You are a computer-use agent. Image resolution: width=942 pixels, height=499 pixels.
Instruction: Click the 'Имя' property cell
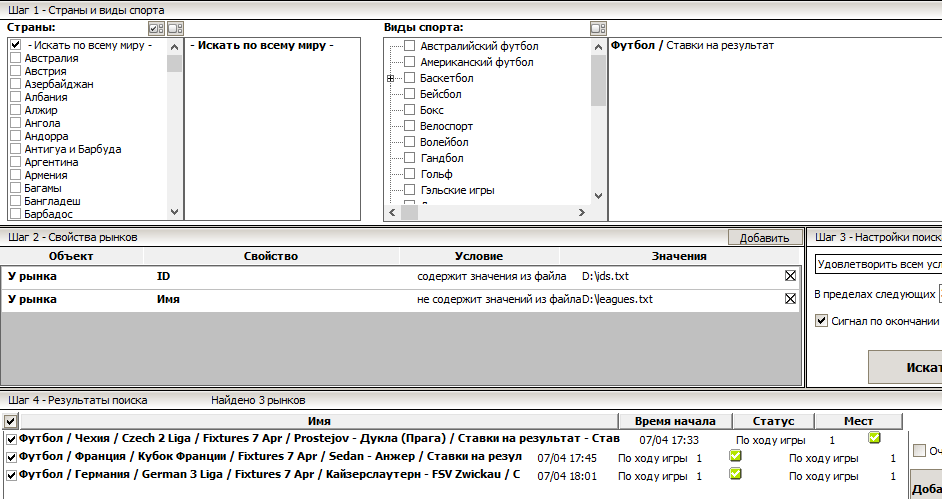click(168, 299)
